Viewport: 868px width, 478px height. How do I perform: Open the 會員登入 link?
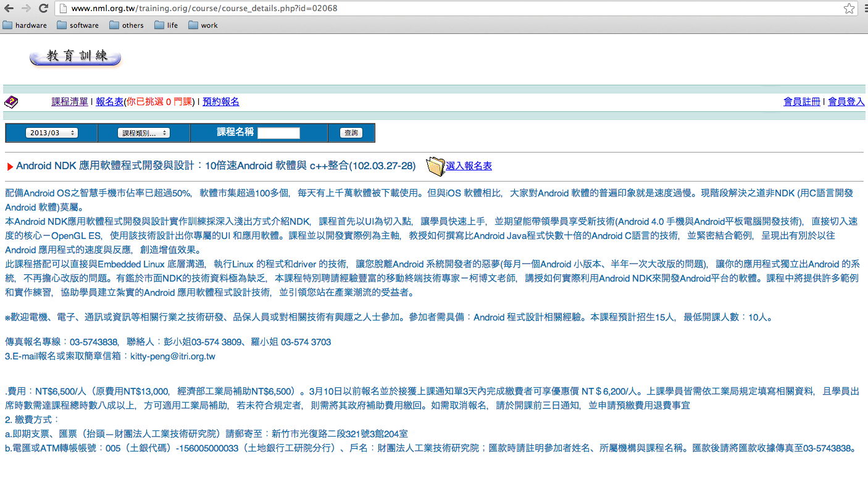(x=846, y=102)
